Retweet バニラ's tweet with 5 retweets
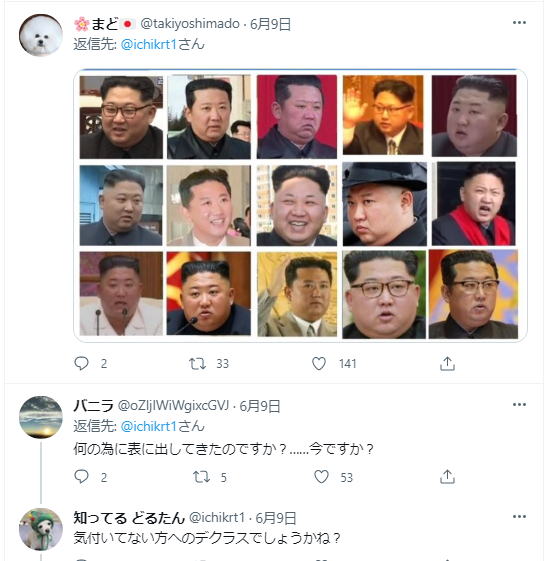The image size is (549, 561). click(201, 477)
